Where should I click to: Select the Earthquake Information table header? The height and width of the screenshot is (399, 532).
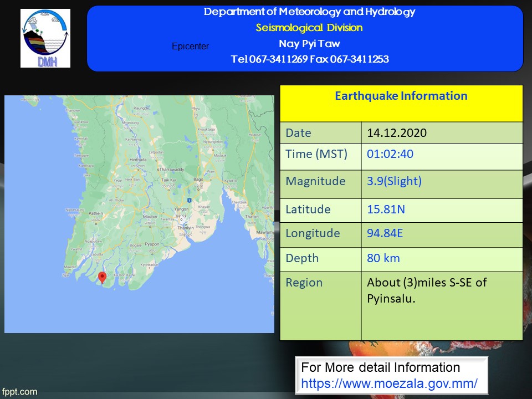[x=401, y=96]
